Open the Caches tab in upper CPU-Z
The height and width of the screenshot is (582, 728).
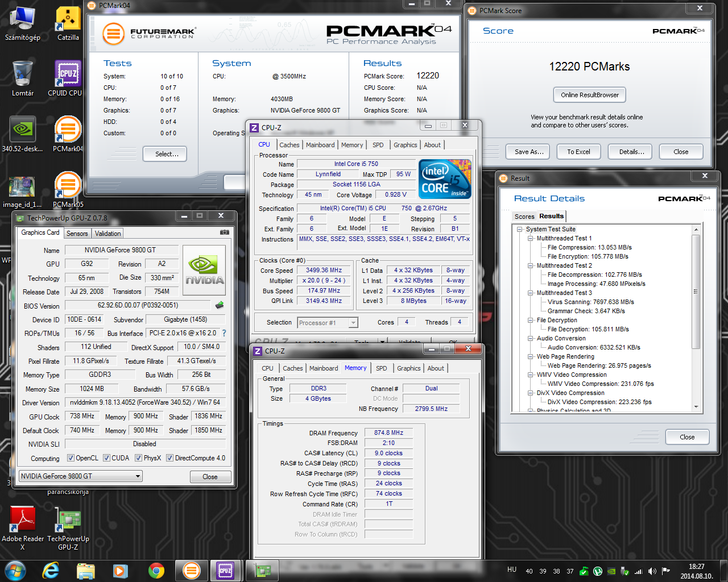click(x=289, y=145)
